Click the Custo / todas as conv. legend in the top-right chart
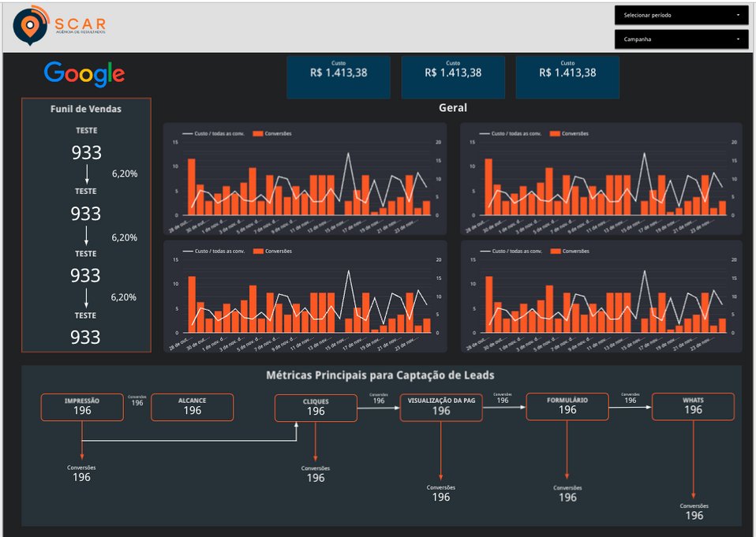 [510, 133]
